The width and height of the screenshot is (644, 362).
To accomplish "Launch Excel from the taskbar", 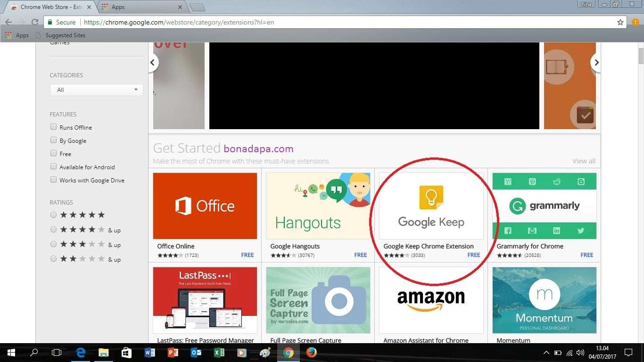I will click(x=219, y=353).
